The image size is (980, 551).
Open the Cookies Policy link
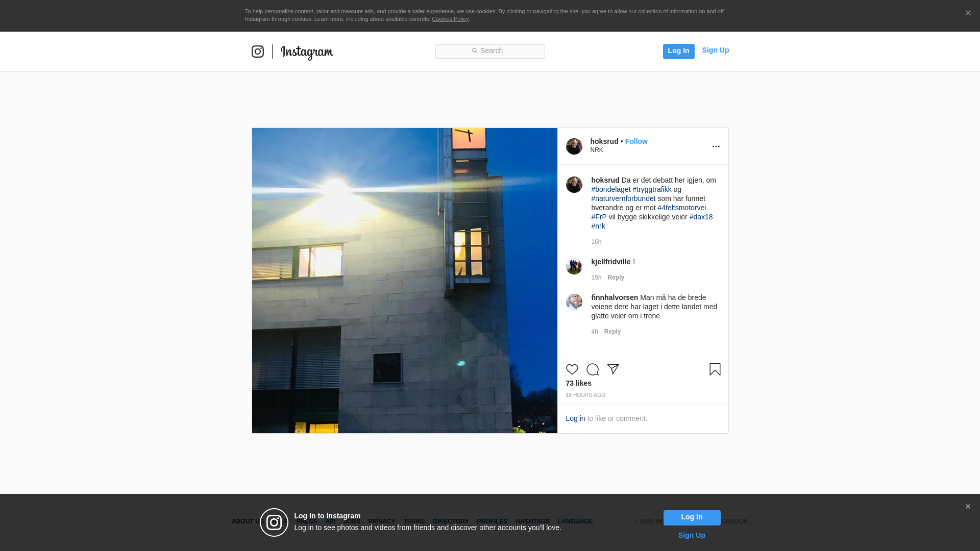[450, 19]
